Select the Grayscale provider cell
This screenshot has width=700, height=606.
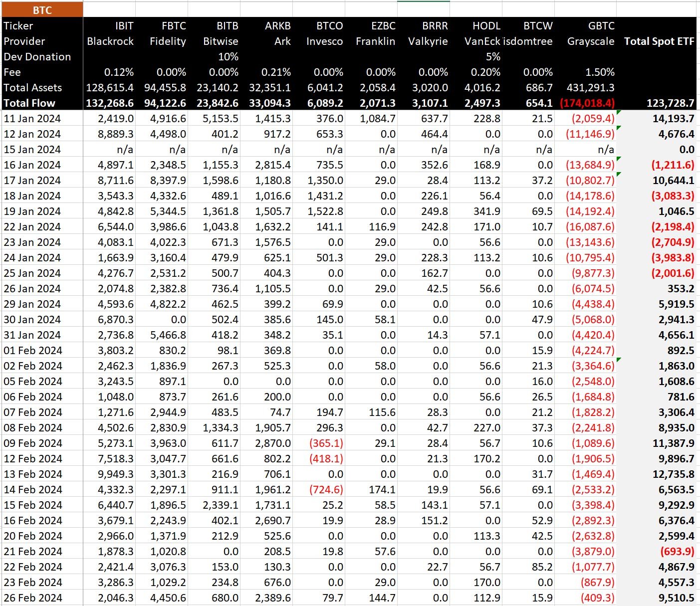(x=591, y=41)
